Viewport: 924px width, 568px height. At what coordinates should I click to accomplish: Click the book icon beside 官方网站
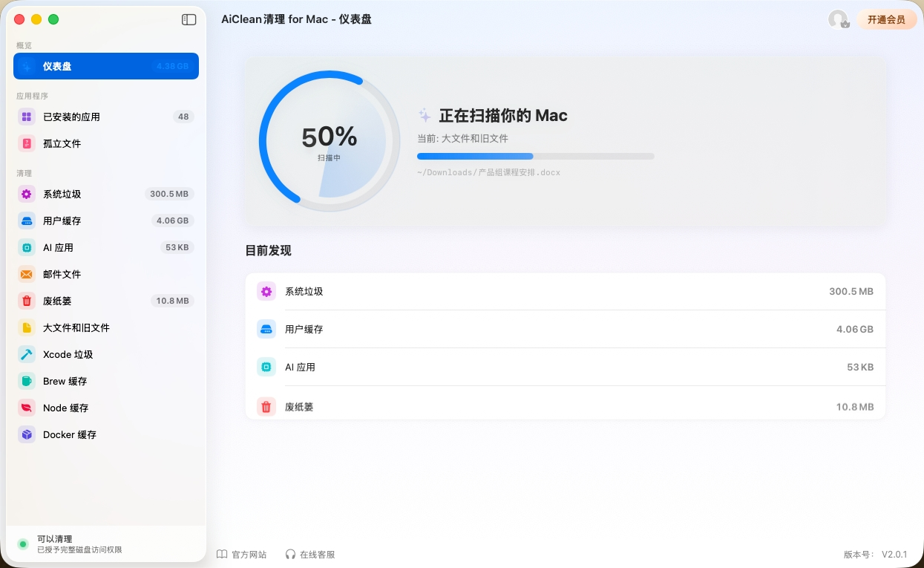(x=221, y=555)
